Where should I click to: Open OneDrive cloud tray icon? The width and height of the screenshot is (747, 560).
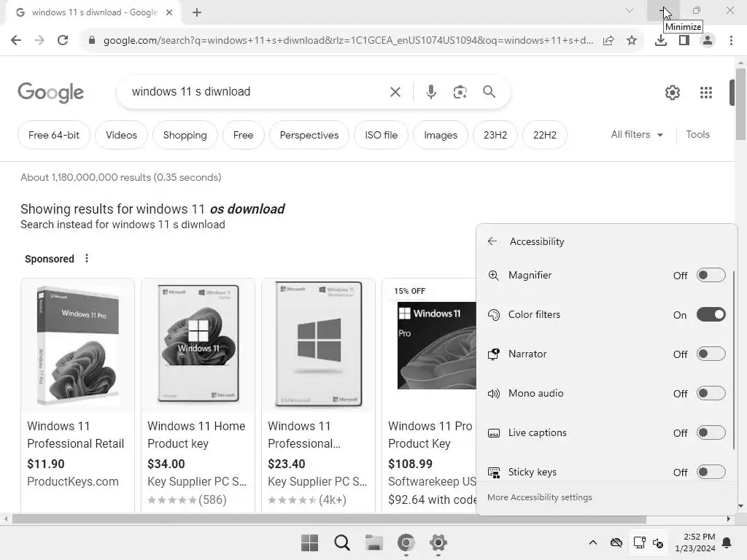(616, 542)
